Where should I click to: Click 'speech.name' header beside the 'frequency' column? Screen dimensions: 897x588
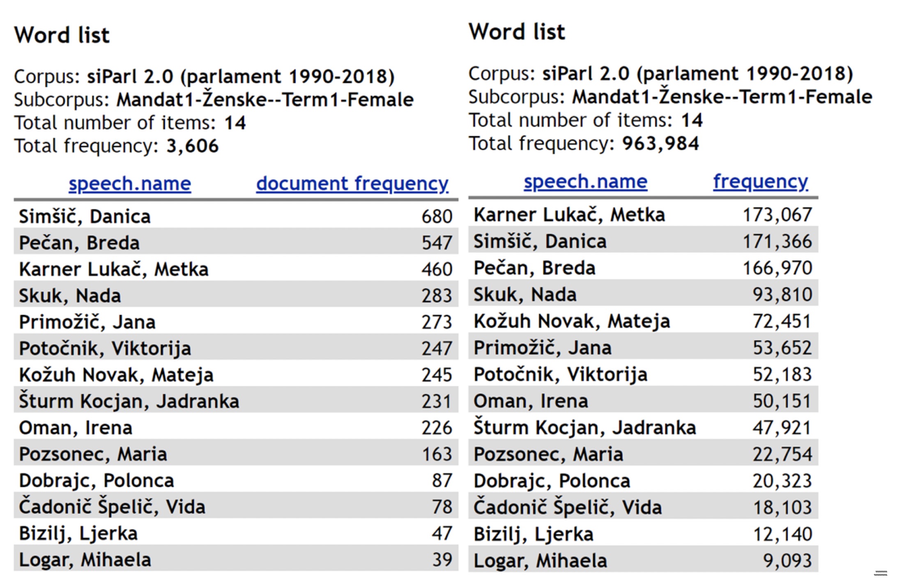585,181
